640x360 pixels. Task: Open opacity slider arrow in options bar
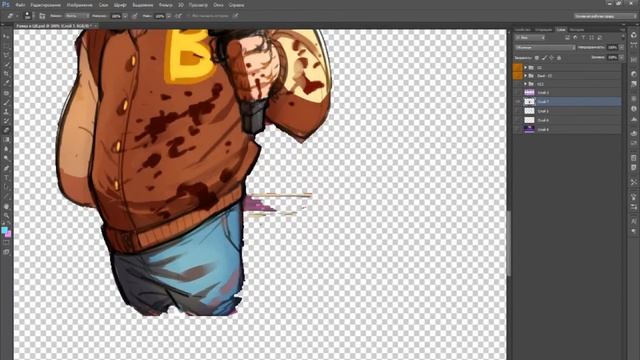click(125, 16)
